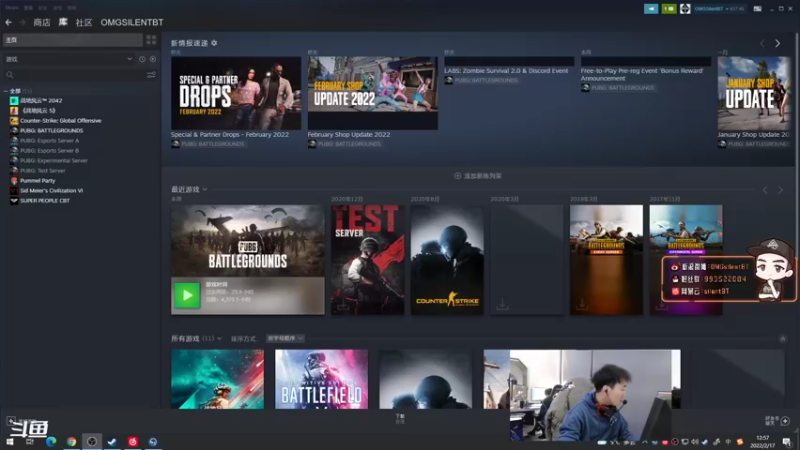Viewport: 800px width, 450px height.
Task: Open news feed settings gear icon
Action: click(x=214, y=43)
